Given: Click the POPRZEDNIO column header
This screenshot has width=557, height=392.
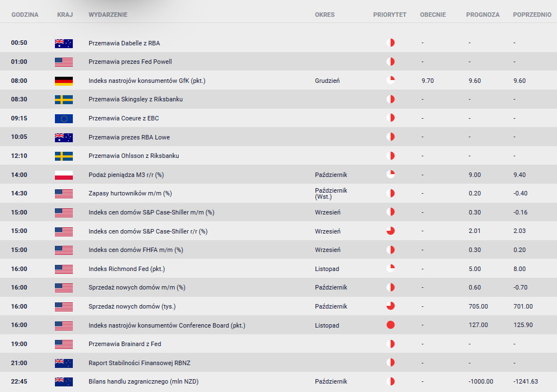Looking at the screenshot, I should click(532, 15).
